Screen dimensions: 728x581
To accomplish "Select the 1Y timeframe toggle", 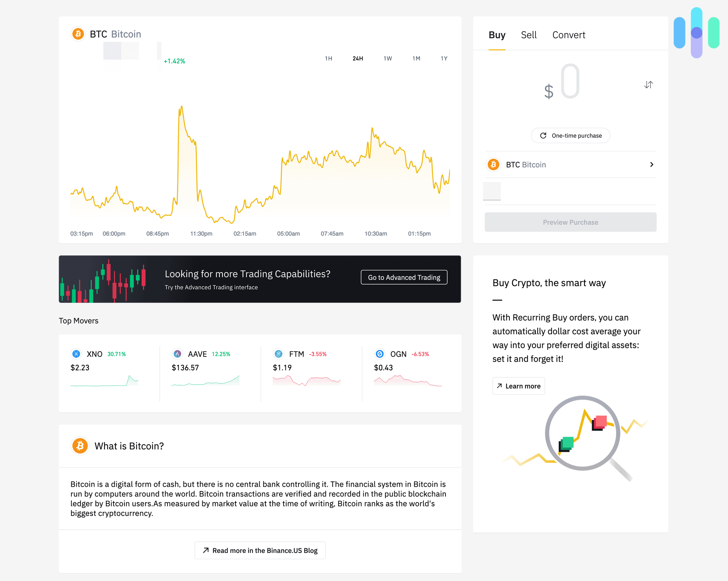I will pos(444,58).
